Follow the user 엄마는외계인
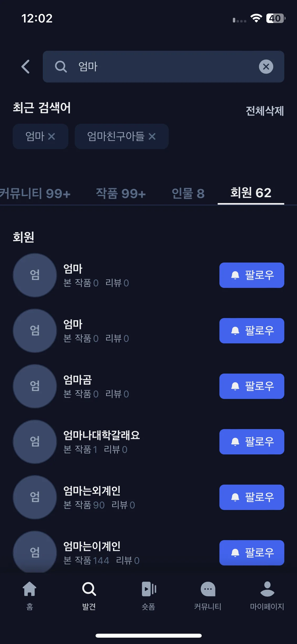The height and width of the screenshot is (644, 297). [x=252, y=497]
